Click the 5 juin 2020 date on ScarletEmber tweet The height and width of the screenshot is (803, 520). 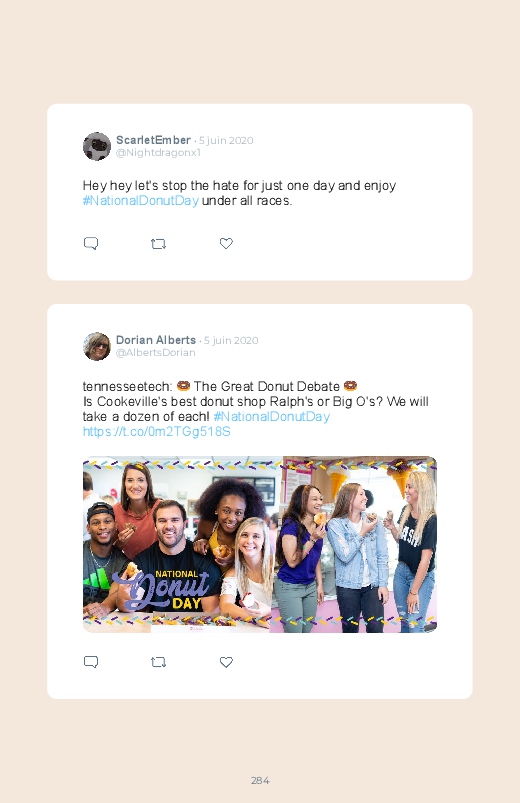click(x=226, y=140)
